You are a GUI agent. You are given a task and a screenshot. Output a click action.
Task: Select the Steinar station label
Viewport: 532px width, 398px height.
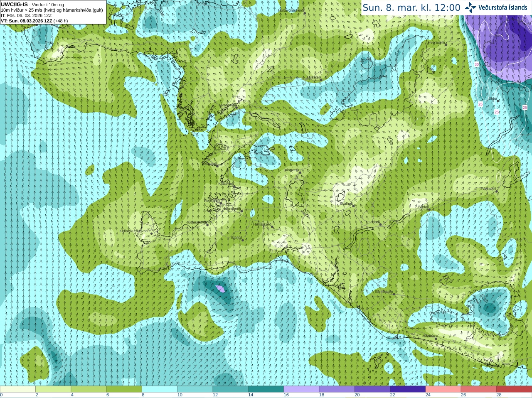430,336
